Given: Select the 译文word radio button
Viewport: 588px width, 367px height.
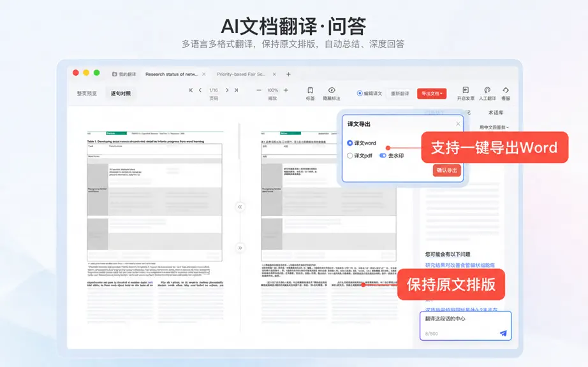Looking at the screenshot, I should 350,143.
